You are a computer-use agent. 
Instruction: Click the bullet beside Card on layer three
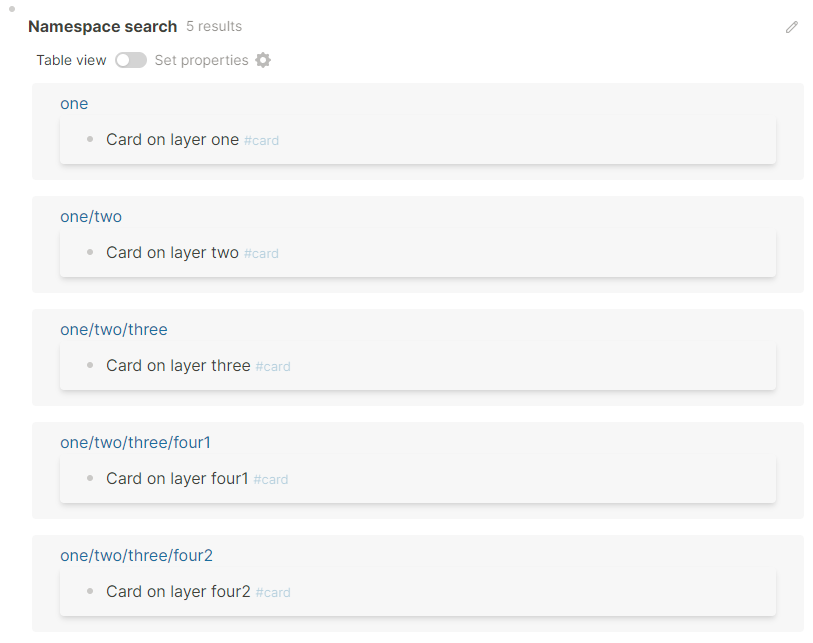coord(90,365)
